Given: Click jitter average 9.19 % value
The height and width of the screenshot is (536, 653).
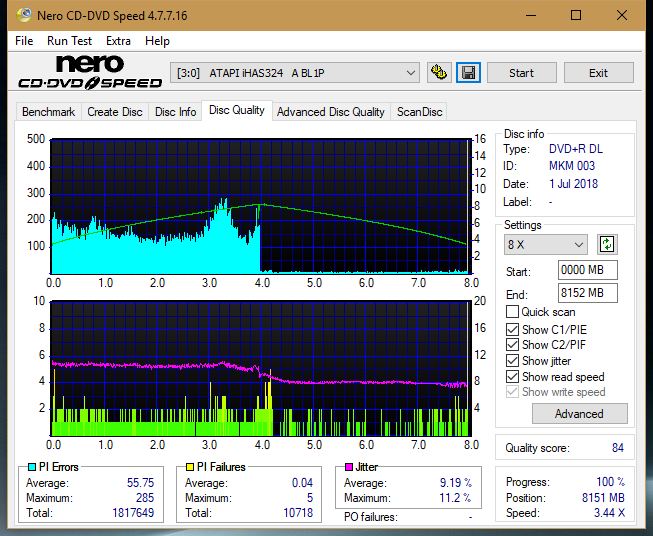Looking at the screenshot, I should 456,483.
